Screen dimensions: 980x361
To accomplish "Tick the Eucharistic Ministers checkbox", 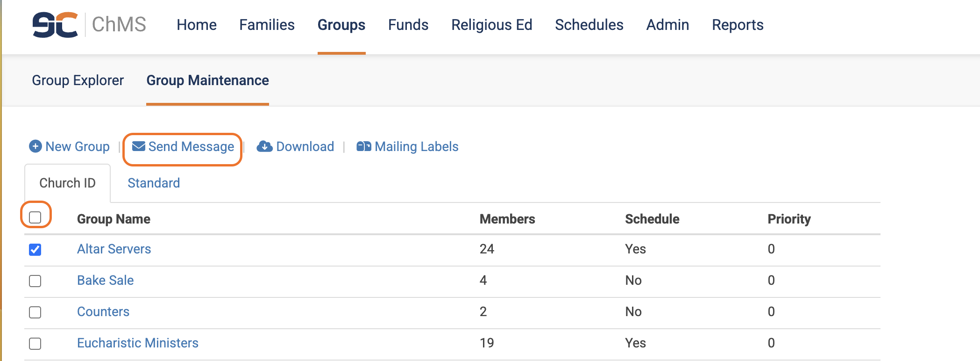I will point(35,344).
